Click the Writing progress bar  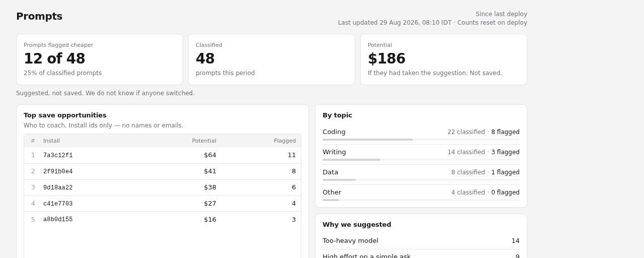[x=421, y=160]
